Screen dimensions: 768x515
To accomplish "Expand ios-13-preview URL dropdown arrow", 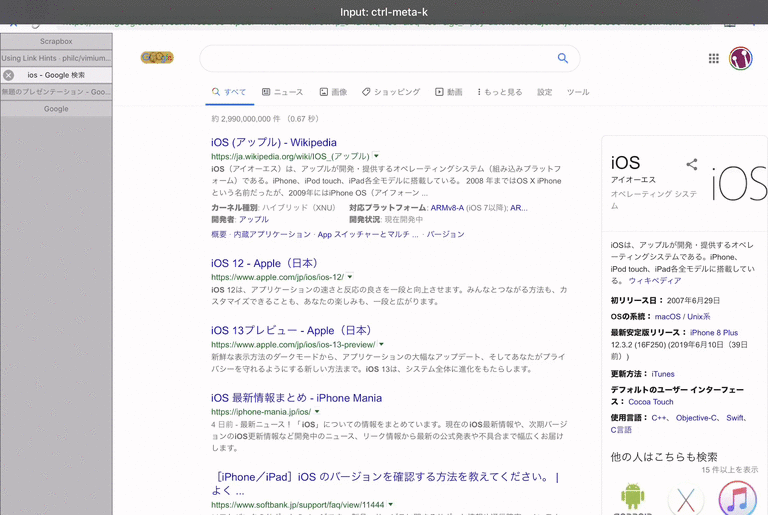I will [x=381, y=344].
